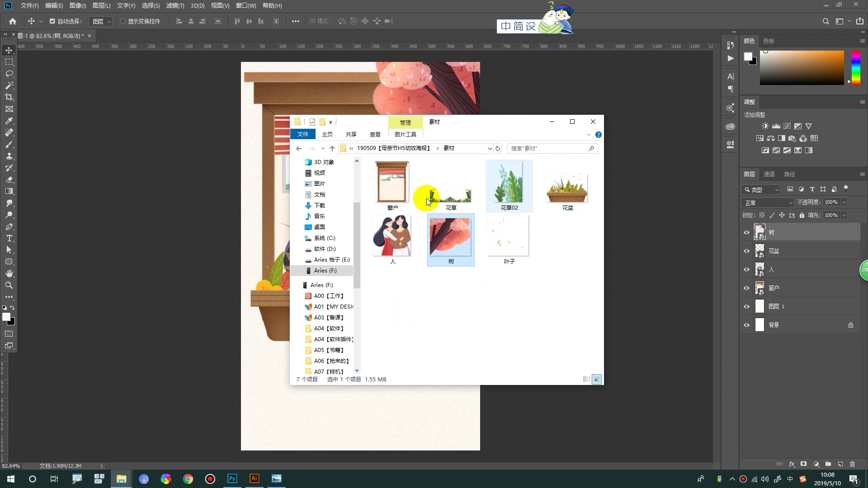The image size is (868, 488).
Task: Enable Show Transform Controls checkbox (显示变换控件)
Action: pos(123,21)
